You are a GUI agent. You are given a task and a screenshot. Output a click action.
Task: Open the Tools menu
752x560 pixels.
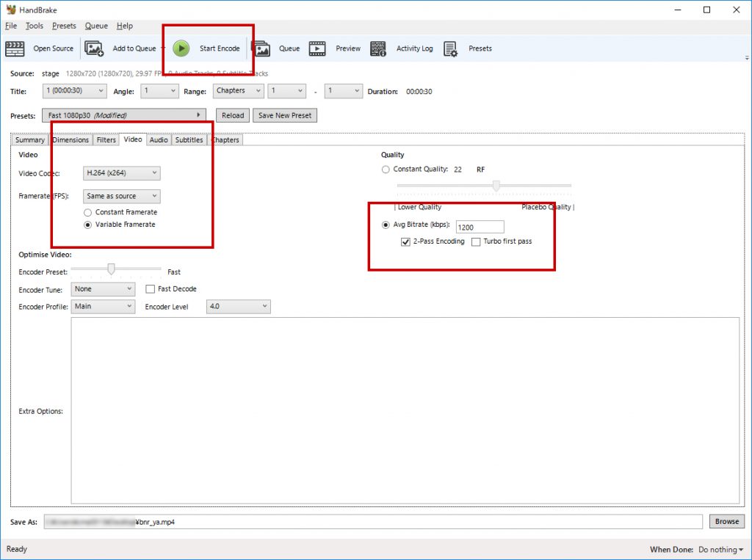click(x=34, y=26)
